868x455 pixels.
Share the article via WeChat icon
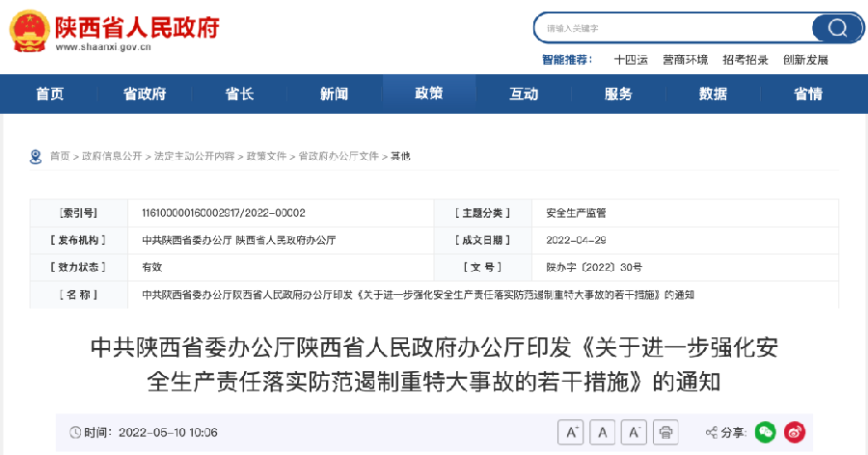pos(765,432)
